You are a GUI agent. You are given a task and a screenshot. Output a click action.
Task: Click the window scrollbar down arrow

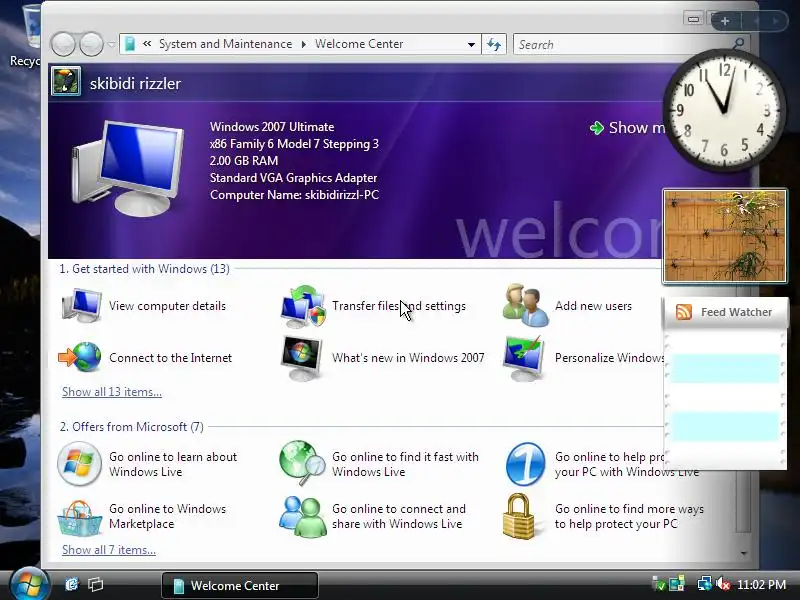point(743,553)
